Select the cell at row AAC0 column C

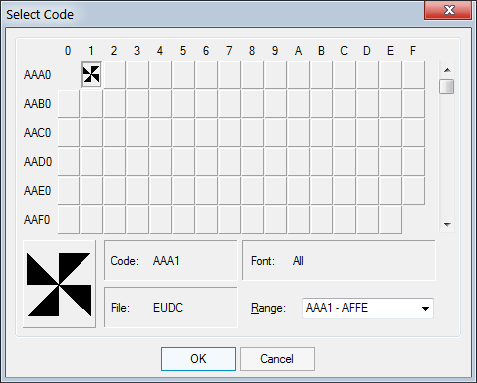coord(344,132)
